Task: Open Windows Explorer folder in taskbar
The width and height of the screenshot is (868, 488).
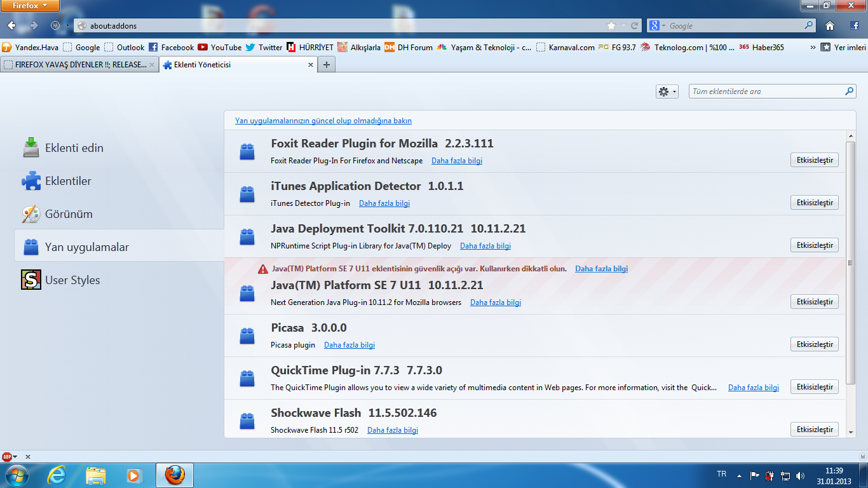Action: 96,475
